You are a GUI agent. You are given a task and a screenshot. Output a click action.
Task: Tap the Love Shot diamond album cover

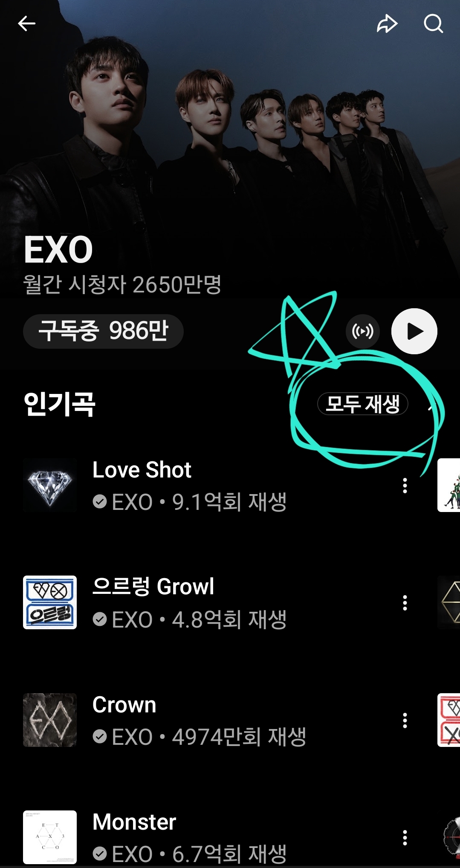pyautogui.click(x=50, y=485)
